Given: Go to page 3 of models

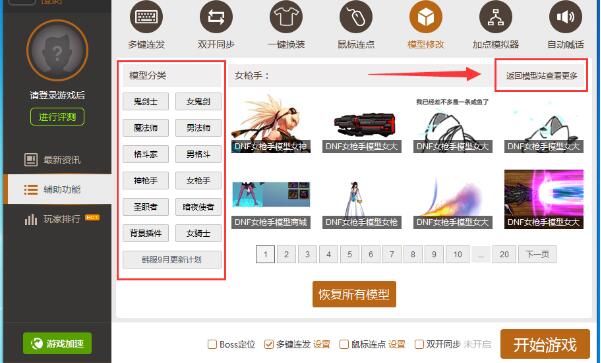Looking at the screenshot, I should point(307,254).
